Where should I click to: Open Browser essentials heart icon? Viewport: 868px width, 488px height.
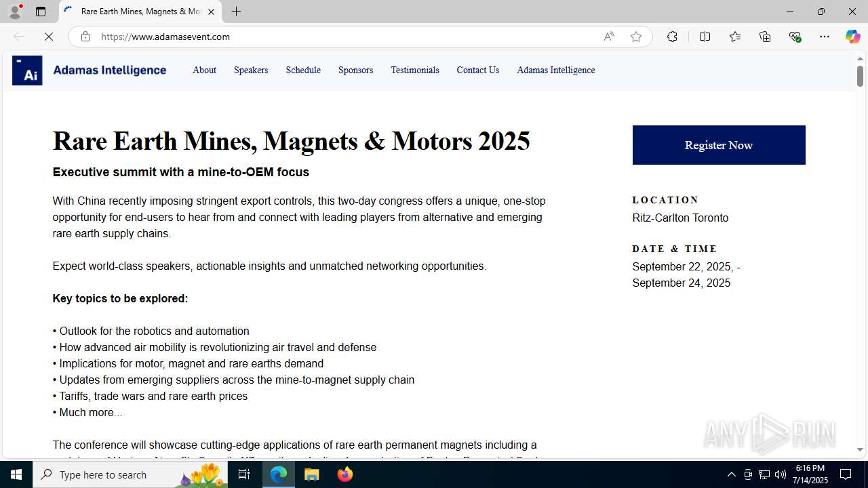tap(795, 37)
